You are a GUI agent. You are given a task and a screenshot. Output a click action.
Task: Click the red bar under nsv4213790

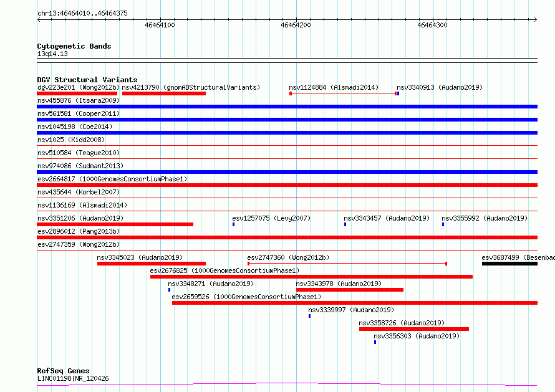pyautogui.click(x=164, y=93)
